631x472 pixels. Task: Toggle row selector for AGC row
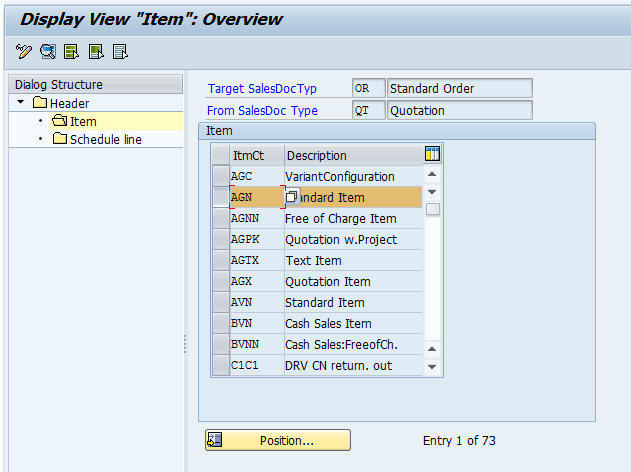coord(220,176)
